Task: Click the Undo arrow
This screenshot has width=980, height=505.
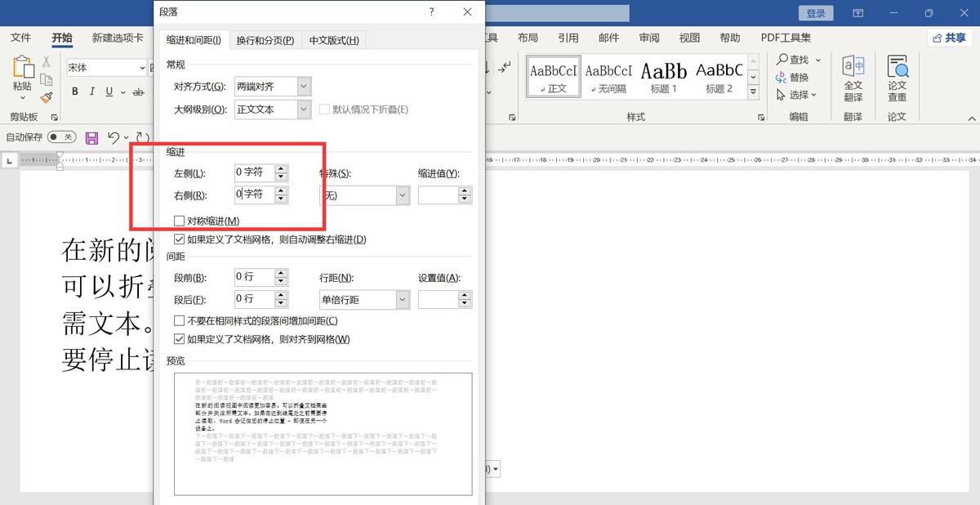Action: (114, 137)
